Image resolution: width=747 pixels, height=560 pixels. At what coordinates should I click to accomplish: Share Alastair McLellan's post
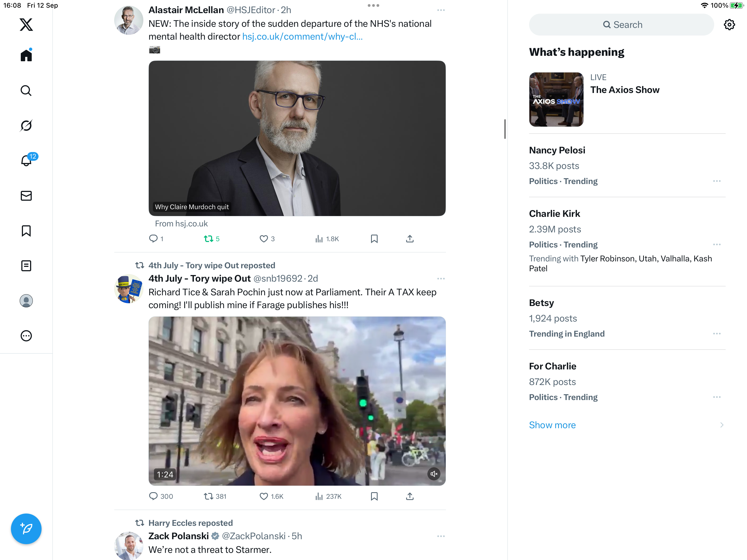click(x=410, y=239)
